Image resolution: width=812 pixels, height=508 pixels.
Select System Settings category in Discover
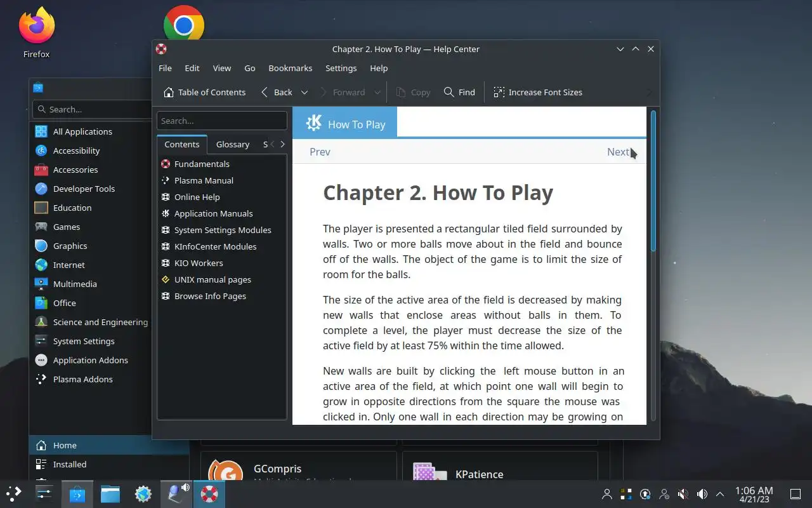[84, 341]
